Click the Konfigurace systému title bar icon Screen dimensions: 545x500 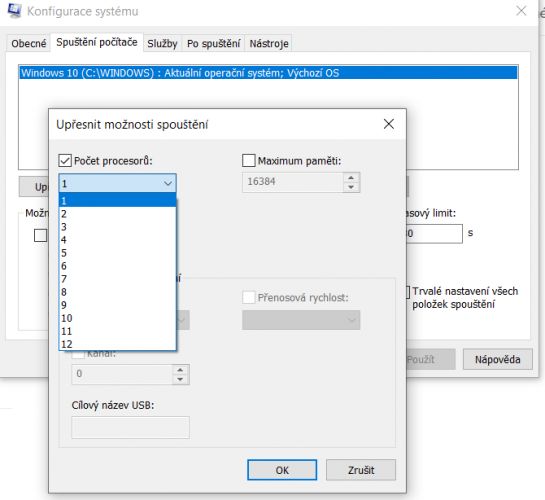pyautogui.click(x=14, y=10)
